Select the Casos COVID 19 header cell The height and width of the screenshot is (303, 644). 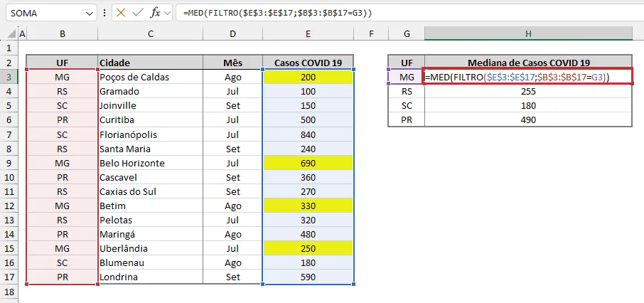(x=308, y=63)
